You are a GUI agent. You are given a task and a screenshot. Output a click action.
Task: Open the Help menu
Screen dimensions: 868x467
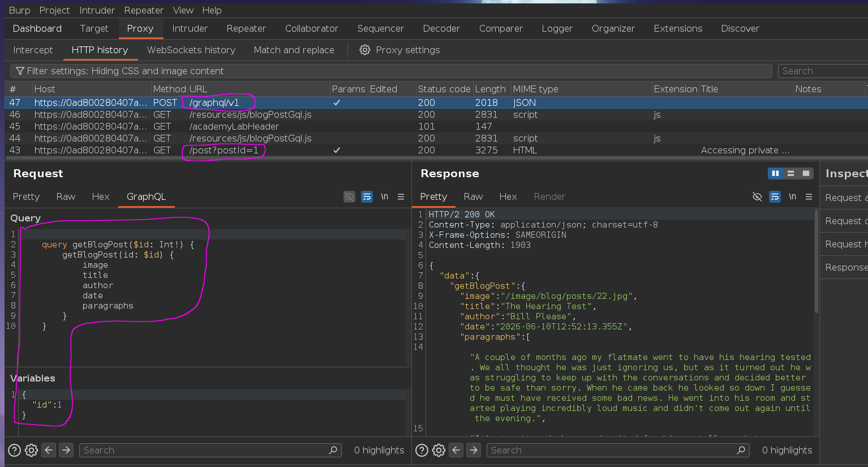pos(212,10)
